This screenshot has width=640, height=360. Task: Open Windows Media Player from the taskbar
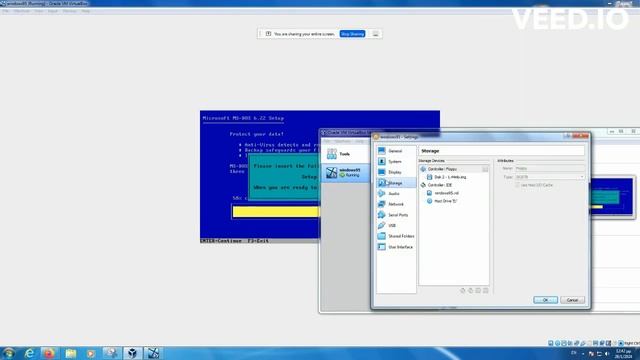click(x=91, y=353)
